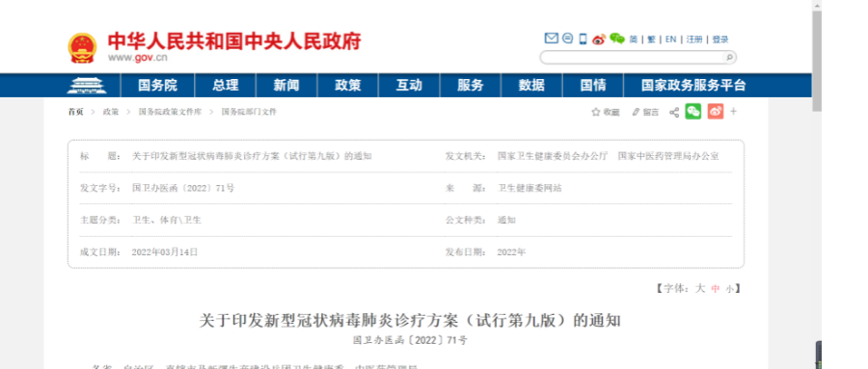Go to 政策 in breadcrumb

click(x=111, y=112)
